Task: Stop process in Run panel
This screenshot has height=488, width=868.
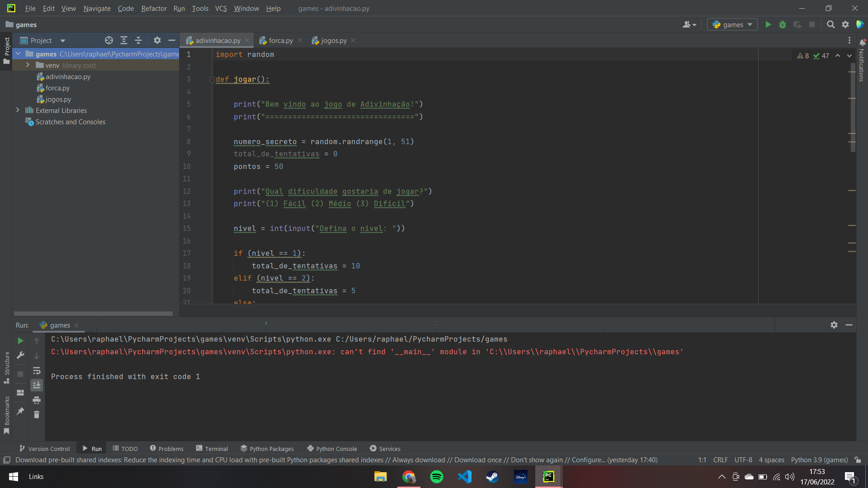Action: pyautogui.click(x=20, y=374)
